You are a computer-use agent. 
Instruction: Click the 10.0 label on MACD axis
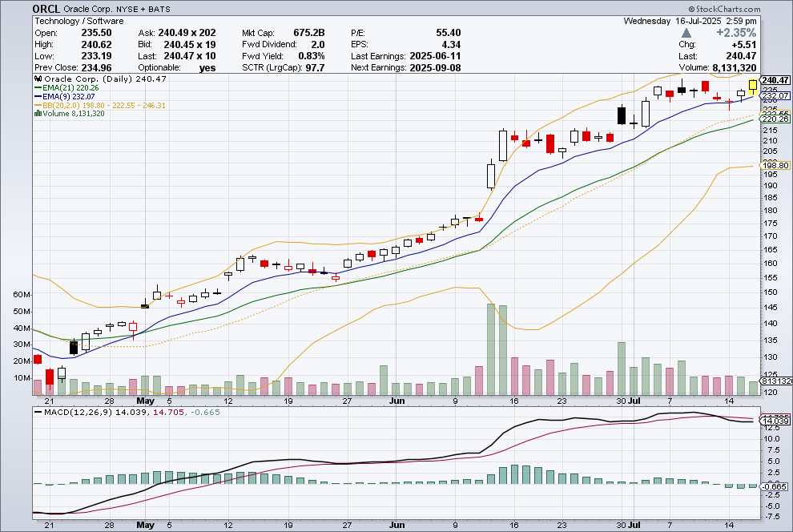point(771,438)
